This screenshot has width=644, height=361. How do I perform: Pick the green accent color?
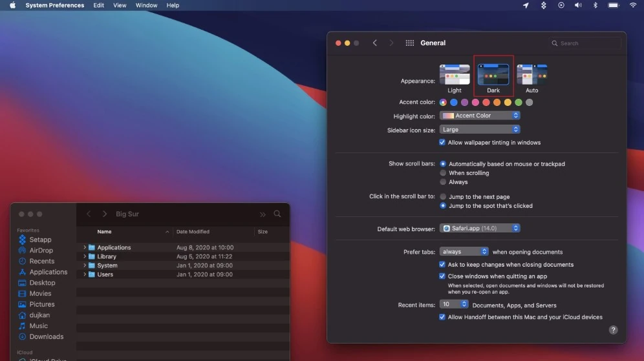tap(519, 102)
